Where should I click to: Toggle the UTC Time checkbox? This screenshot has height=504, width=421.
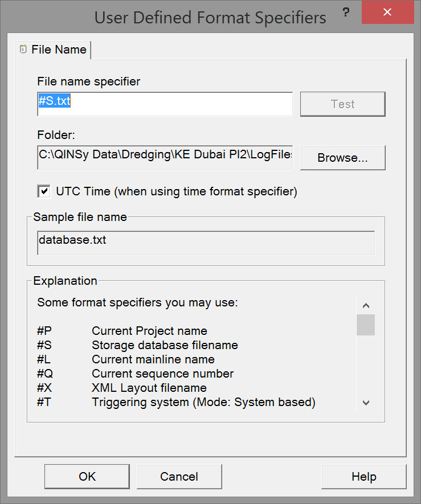coord(44,191)
